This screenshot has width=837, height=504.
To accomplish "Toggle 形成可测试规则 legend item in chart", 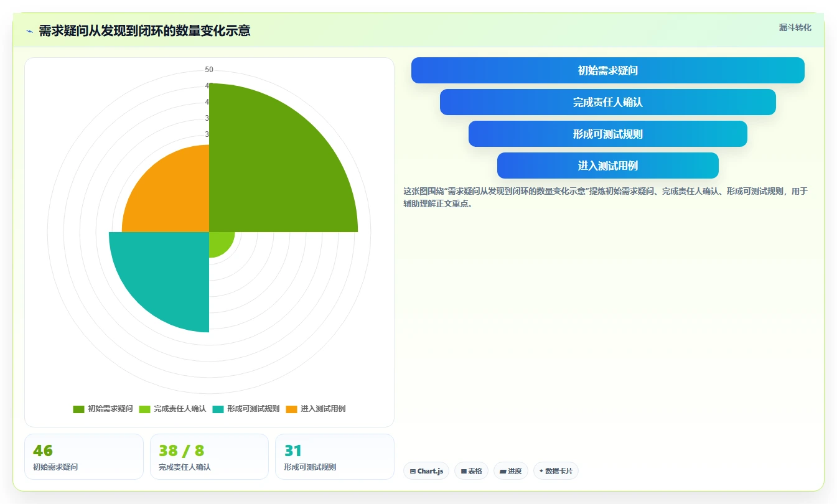I will coord(246,409).
